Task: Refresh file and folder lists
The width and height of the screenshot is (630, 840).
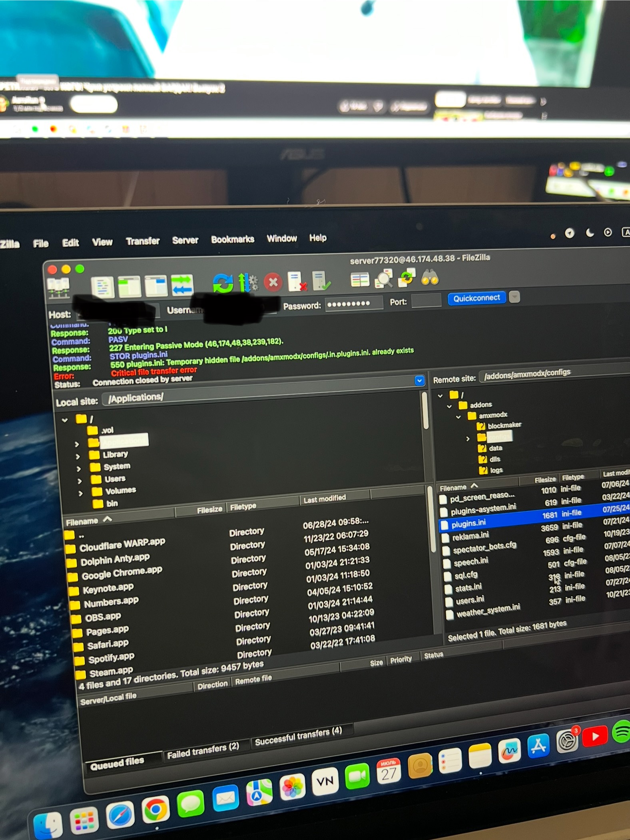Action: [x=223, y=283]
